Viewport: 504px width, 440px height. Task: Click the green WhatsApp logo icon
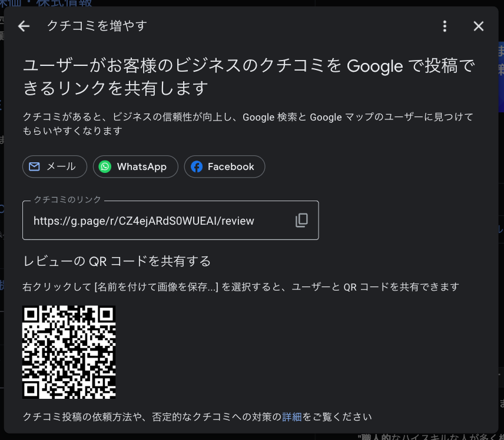(104, 166)
